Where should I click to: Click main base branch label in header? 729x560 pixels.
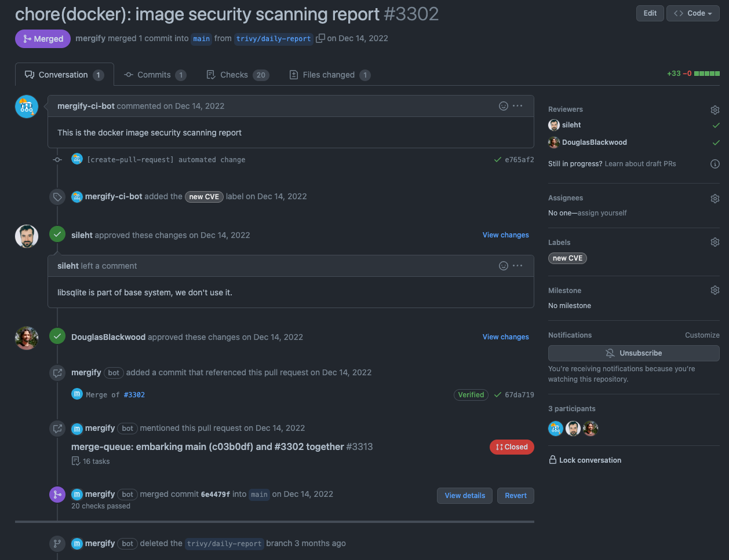(202, 39)
